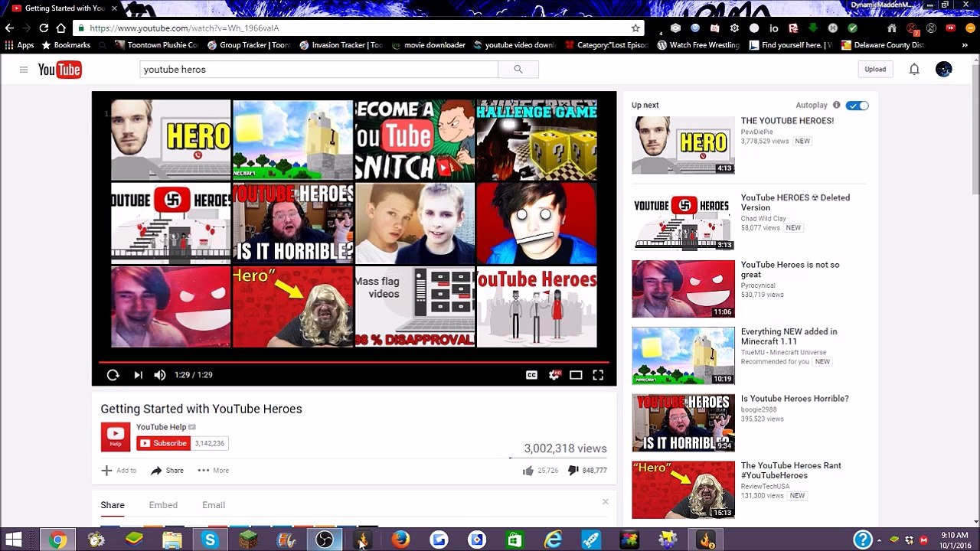Image resolution: width=980 pixels, height=551 pixels.
Task: Open 'YouTube HEROES Deleted Version' thumbnail
Action: coord(683,222)
